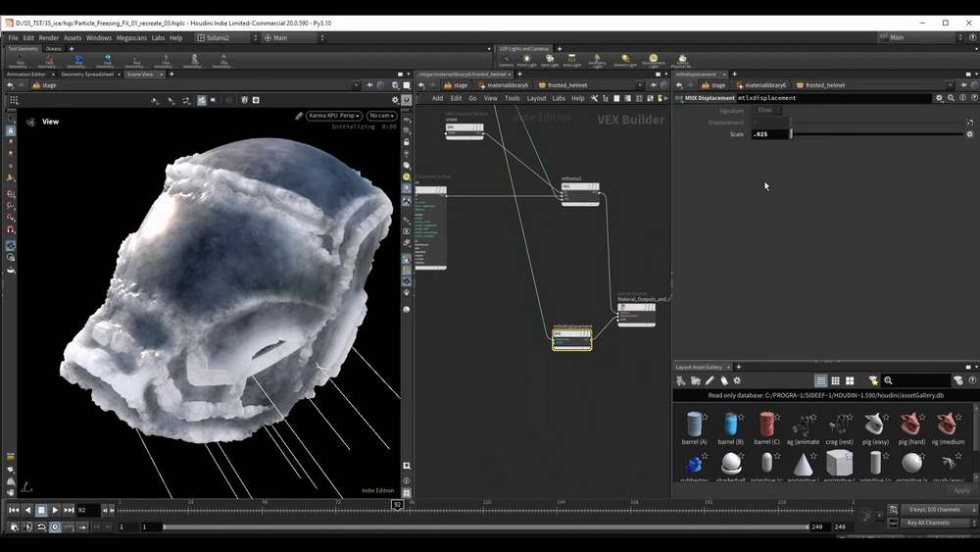Toggle real-time playback clock button
The height and width of the screenshot is (552, 980).
[x=55, y=527]
